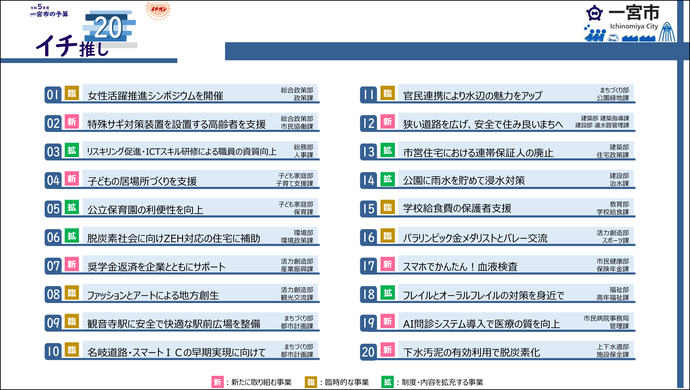This screenshot has width=690, height=390.
Task: Open item 11 官民連携により水辺の魅力をアップ
Action: 497,94
